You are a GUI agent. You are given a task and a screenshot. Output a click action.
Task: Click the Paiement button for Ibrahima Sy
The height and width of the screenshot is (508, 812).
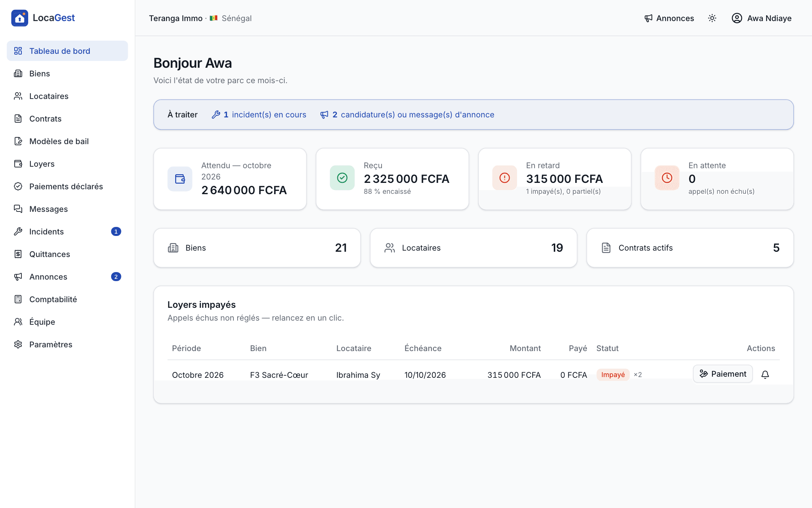point(723,374)
